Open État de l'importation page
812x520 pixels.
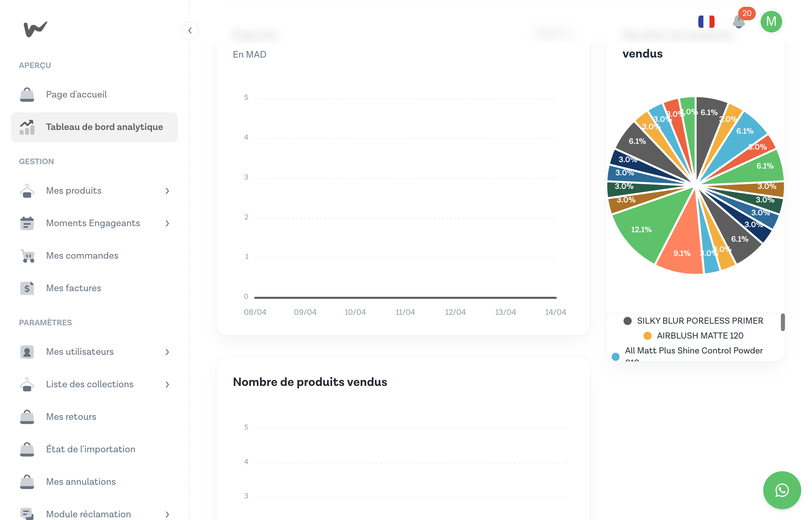[90, 449]
